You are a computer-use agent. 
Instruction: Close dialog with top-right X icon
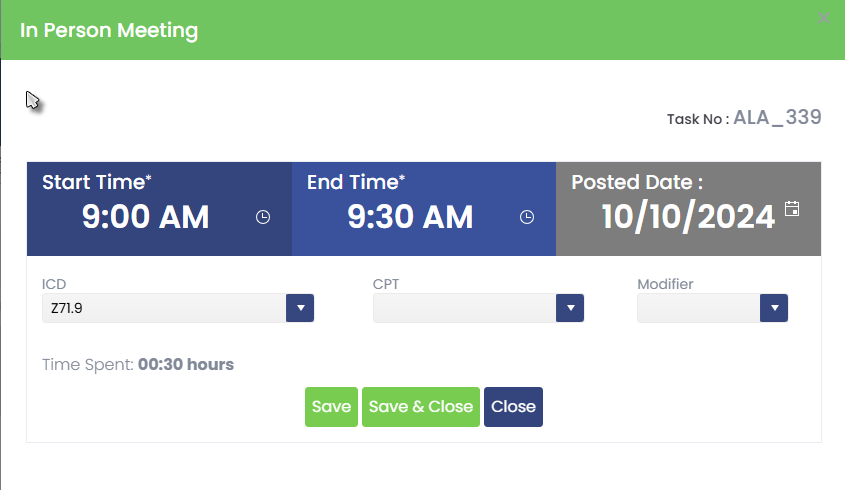823,18
